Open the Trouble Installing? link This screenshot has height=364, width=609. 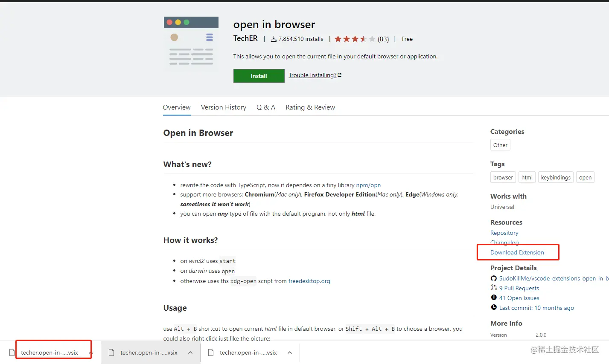tap(312, 75)
